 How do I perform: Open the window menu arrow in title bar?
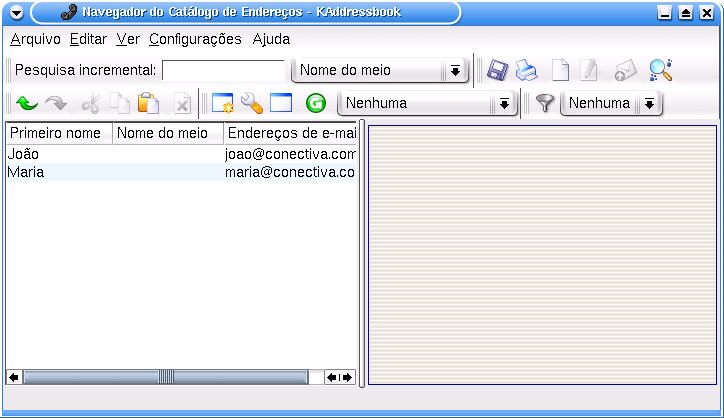click(x=16, y=13)
